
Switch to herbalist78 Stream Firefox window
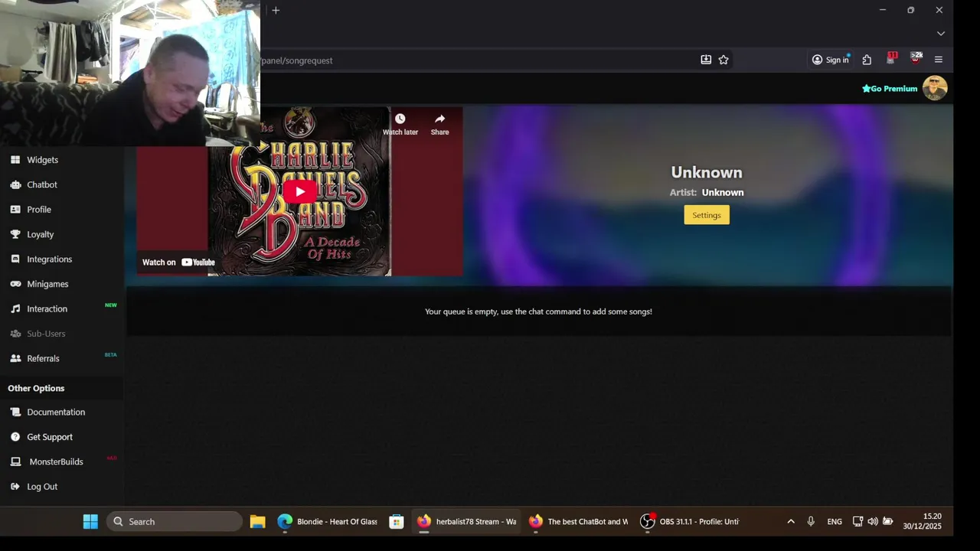tap(466, 521)
